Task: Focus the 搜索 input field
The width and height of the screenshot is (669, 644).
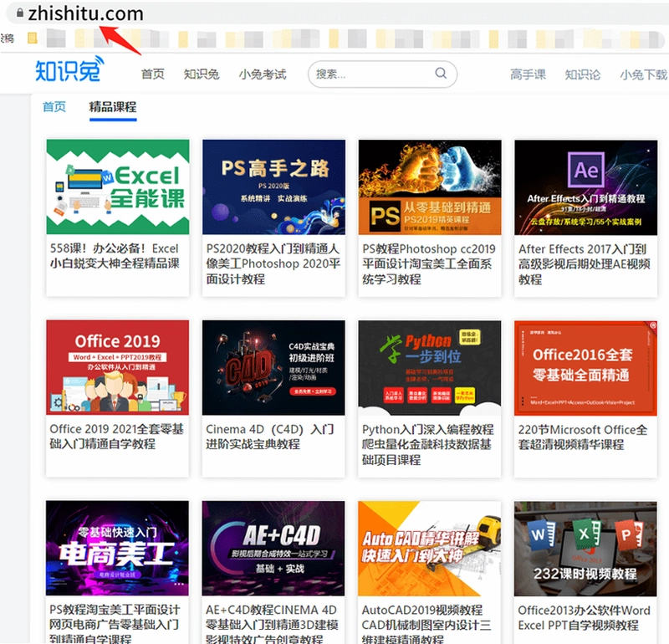Action: click(x=382, y=74)
